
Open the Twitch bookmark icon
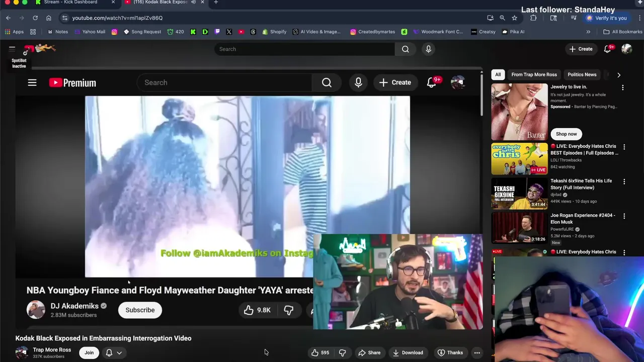(x=217, y=32)
